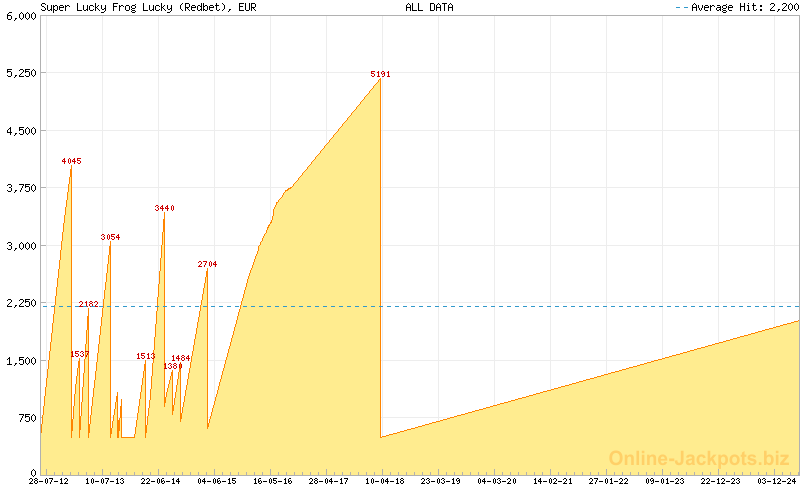Select the 16-05-16 x-axis date

pos(272,481)
